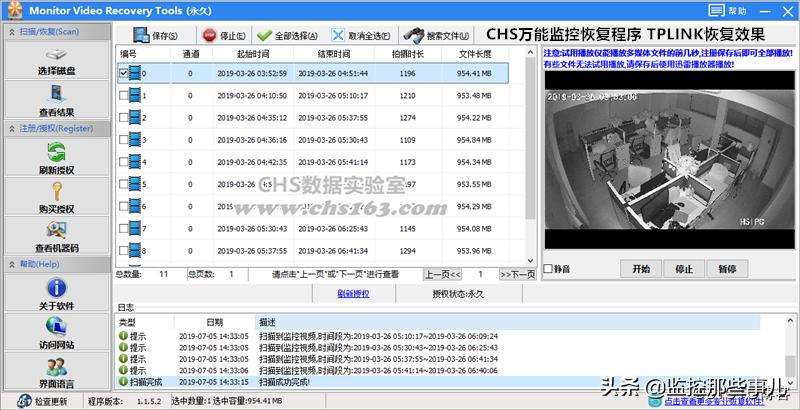800x410 pixels.
Task: Open 选择磁盘 disk selection
Action: click(57, 61)
